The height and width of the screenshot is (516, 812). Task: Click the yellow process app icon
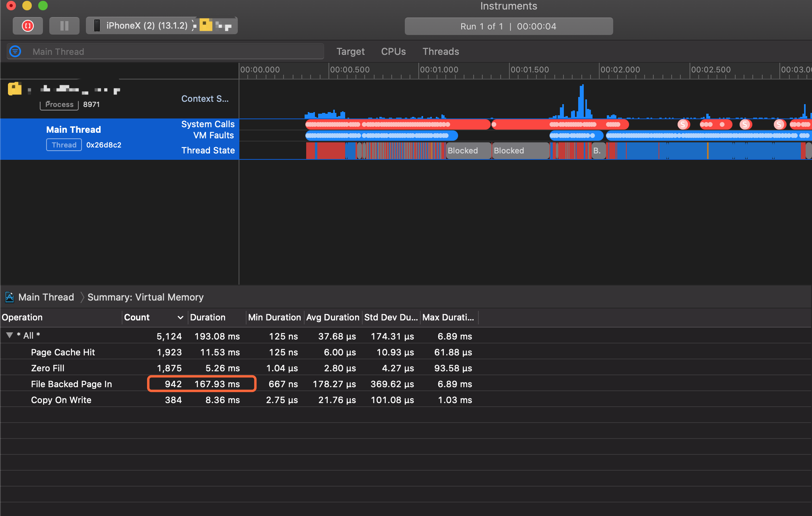[x=15, y=89]
